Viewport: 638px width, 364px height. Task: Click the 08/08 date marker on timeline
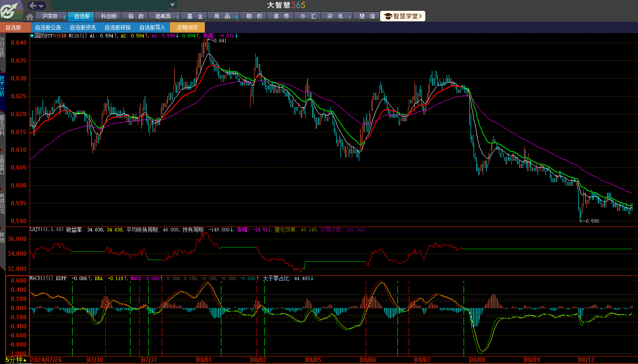point(477,360)
